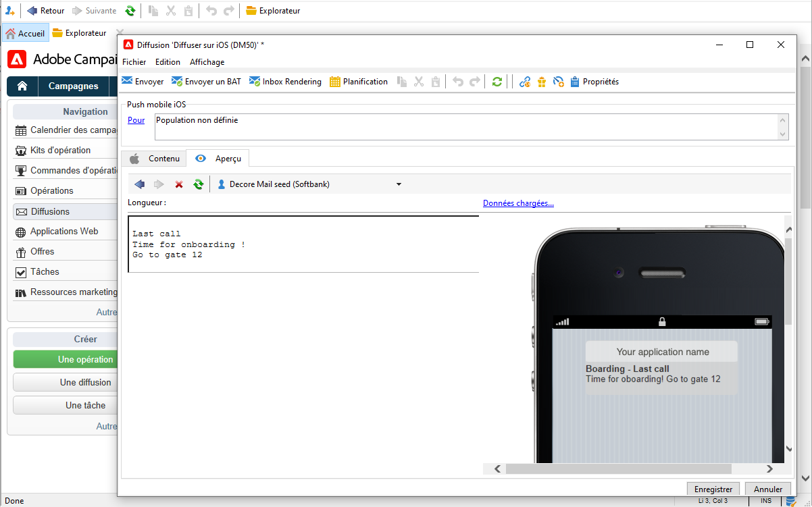This screenshot has height=507, width=812.
Task: Open the Planification calendar scheduler
Action: [x=359, y=82]
